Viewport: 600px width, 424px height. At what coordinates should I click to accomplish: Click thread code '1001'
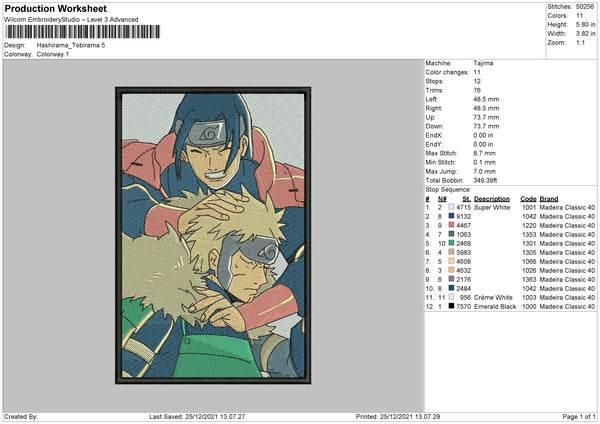[x=529, y=207]
